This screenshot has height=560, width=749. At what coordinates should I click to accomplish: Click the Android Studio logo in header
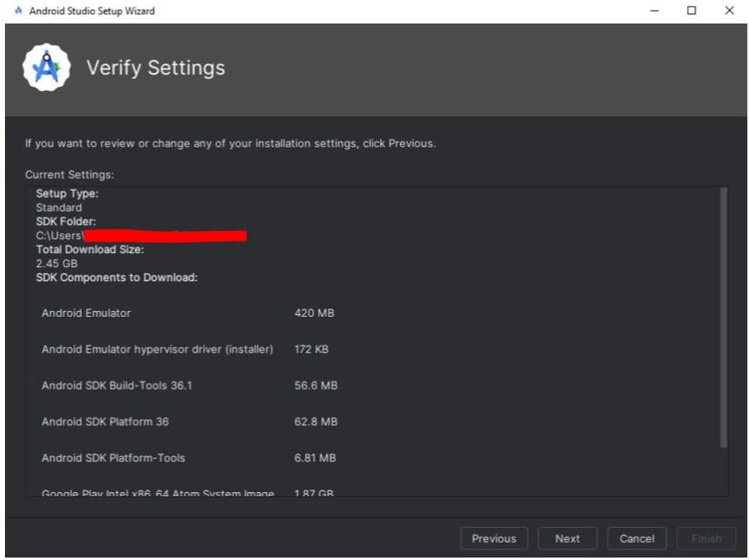[46, 68]
